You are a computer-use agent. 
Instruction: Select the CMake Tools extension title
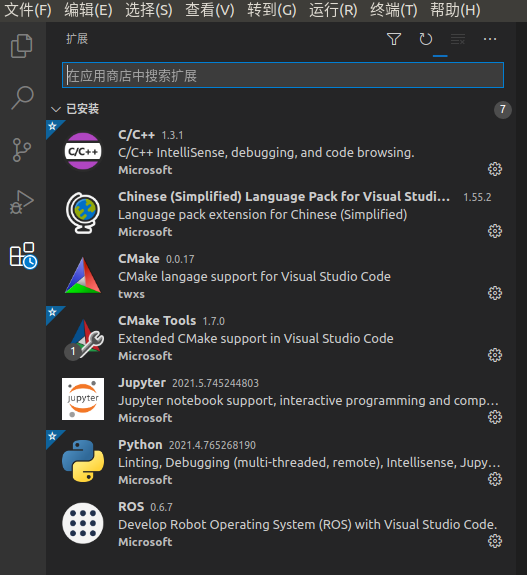tap(157, 321)
